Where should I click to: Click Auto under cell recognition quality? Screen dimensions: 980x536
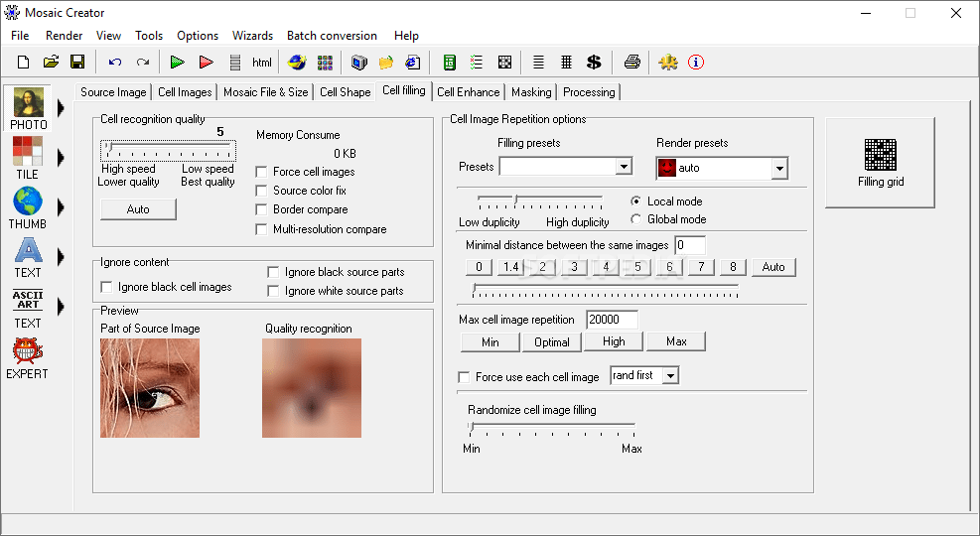(138, 209)
